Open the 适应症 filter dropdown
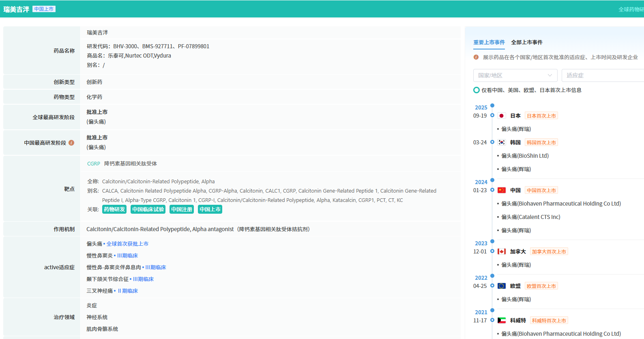The width and height of the screenshot is (644, 339). 603,75
